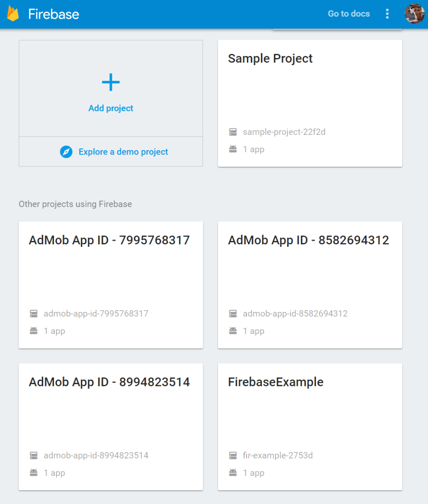Viewport: 428px width, 504px height.
Task: Click the plus icon to add a project
Action: pyautogui.click(x=110, y=82)
